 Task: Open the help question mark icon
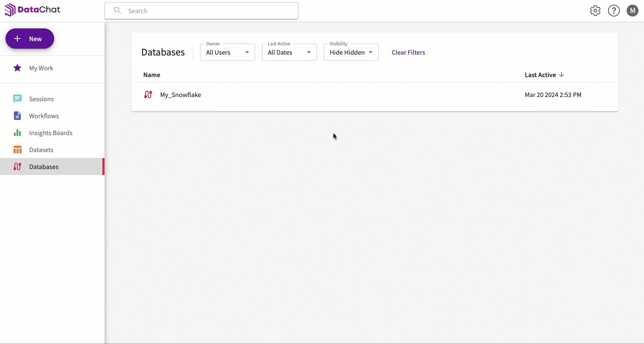[614, 11]
